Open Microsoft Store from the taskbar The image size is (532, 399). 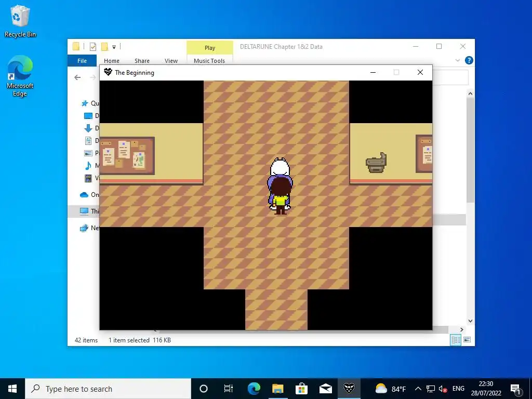[301, 389]
